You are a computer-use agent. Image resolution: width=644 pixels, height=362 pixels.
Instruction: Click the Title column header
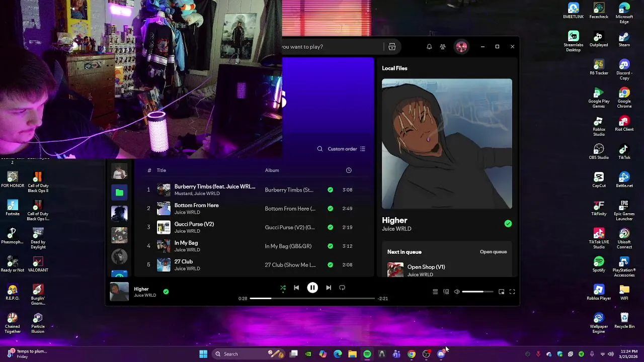click(x=162, y=170)
